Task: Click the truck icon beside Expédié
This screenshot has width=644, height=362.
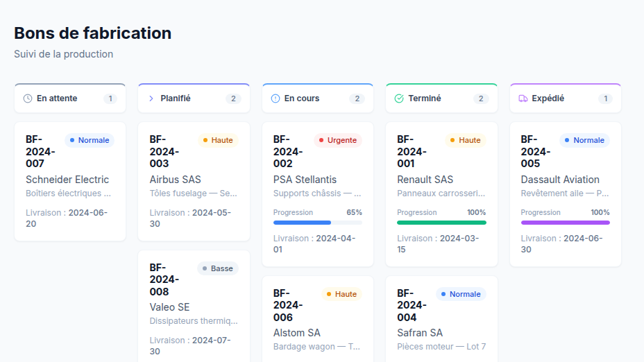Action: click(523, 98)
